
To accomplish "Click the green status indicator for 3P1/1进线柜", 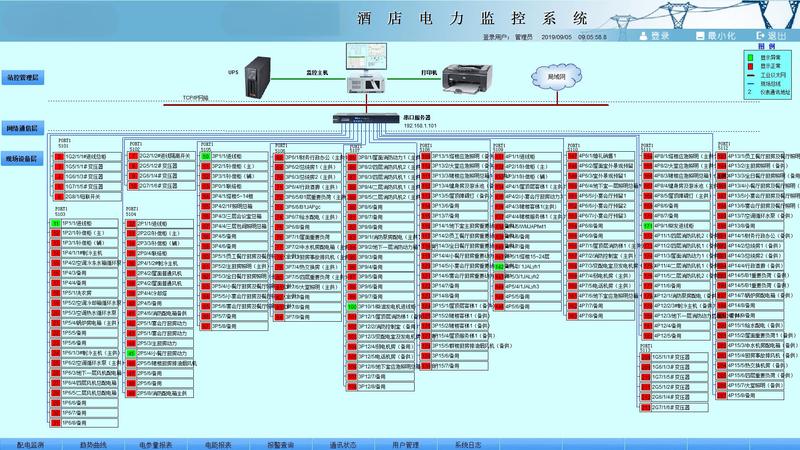I will point(205,157).
